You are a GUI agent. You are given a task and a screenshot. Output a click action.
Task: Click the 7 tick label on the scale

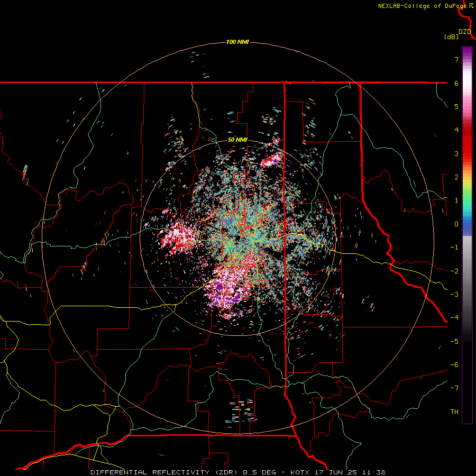(456, 59)
